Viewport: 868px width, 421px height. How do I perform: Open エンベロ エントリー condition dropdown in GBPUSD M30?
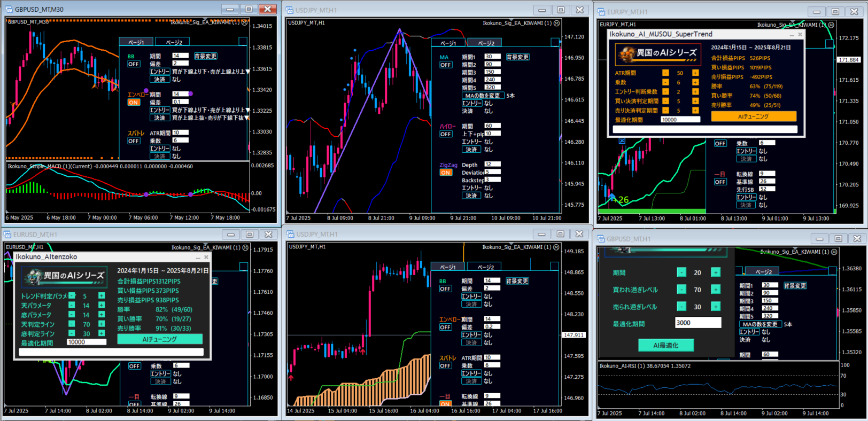pos(247,110)
